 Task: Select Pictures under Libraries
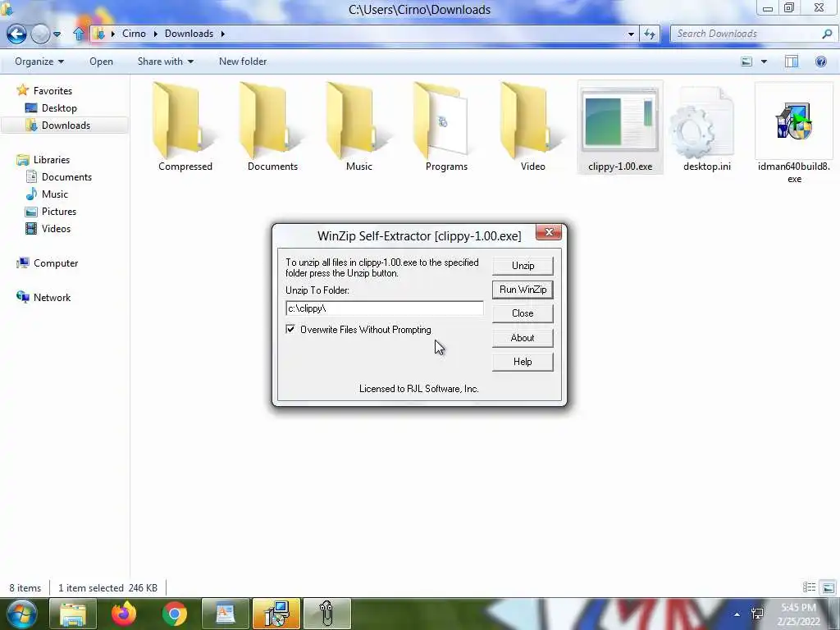pos(59,212)
